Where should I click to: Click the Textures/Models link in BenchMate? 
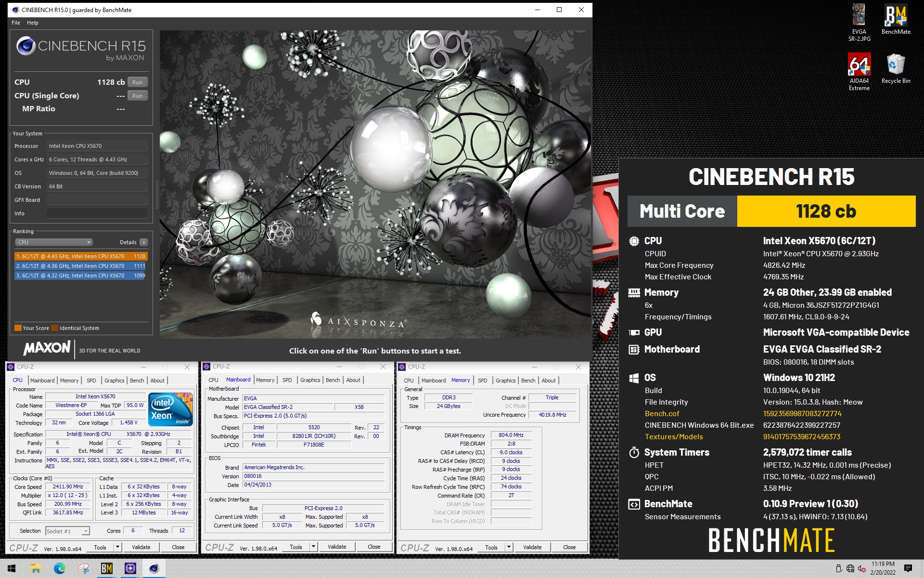674,437
